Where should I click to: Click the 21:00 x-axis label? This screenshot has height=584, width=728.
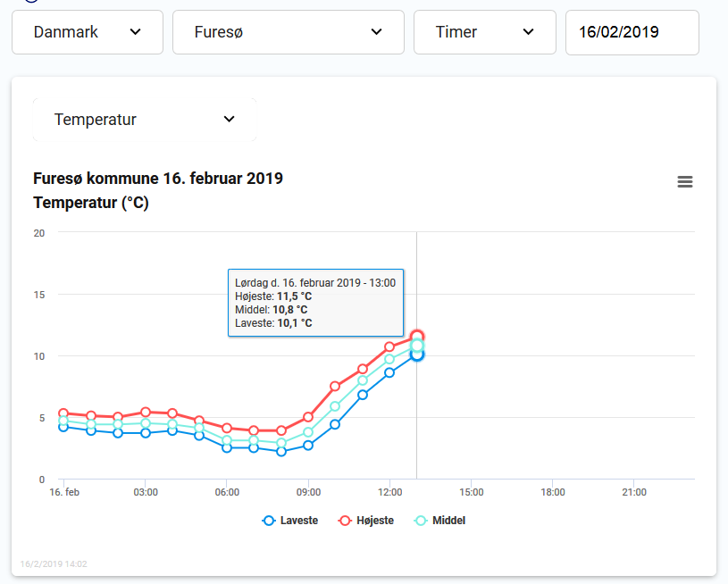click(634, 492)
